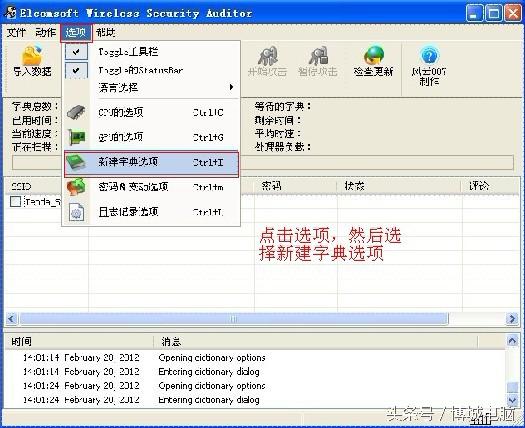Click the log panel scroll down arrow
This screenshot has width=525, height=428.
pyautogui.click(x=512, y=400)
